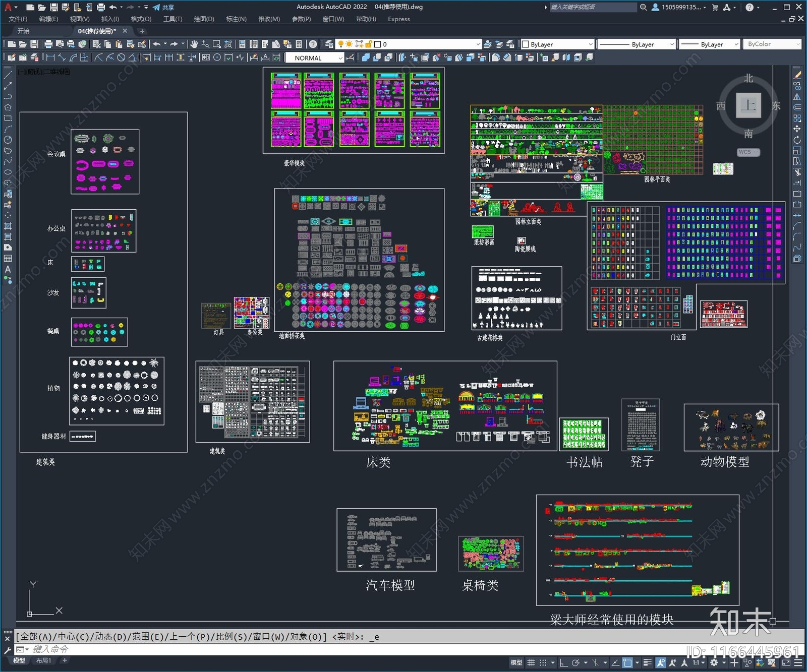Toggle grid display in the status bar

point(531,663)
